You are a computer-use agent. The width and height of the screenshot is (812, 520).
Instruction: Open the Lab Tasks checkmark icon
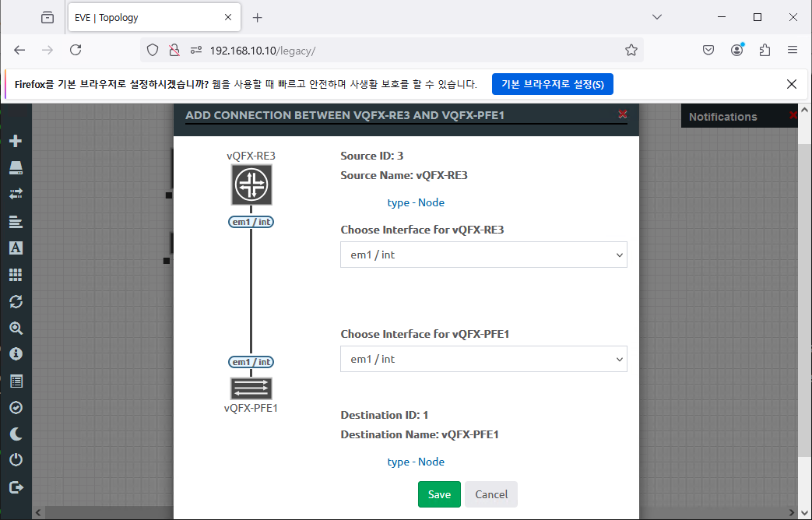click(x=16, y=408)
